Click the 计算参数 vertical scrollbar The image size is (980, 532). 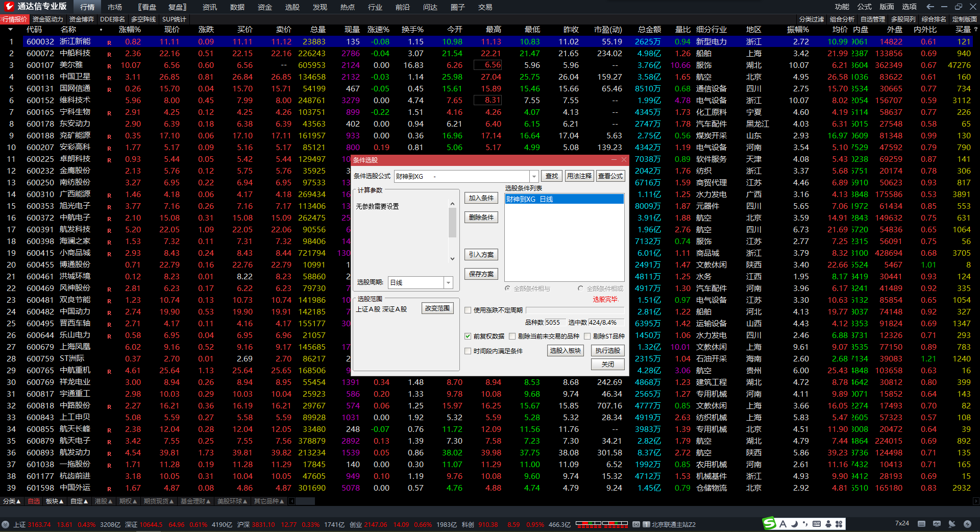coord(452,224)
